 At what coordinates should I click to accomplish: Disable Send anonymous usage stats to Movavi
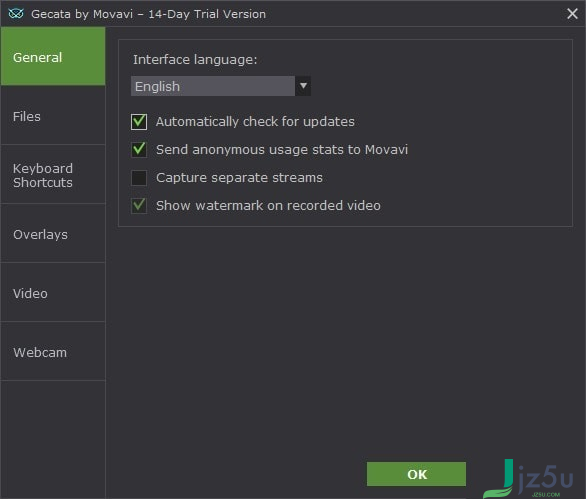[139, 150]
